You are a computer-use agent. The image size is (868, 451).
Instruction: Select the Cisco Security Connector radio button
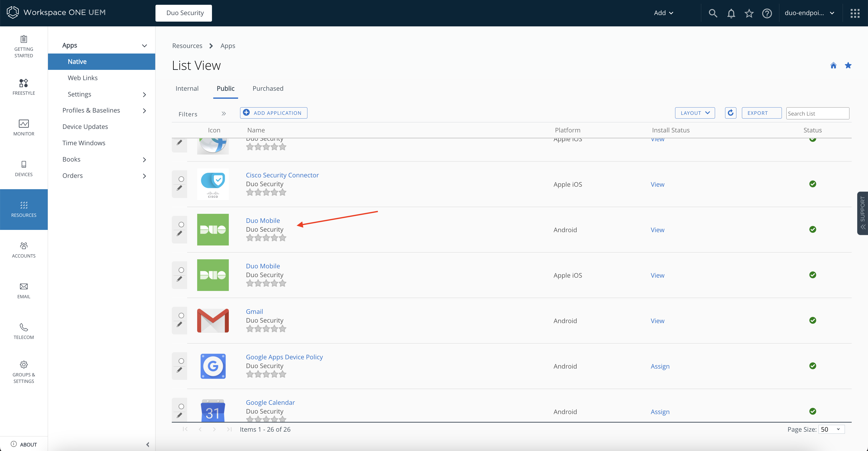pos(181,179)
